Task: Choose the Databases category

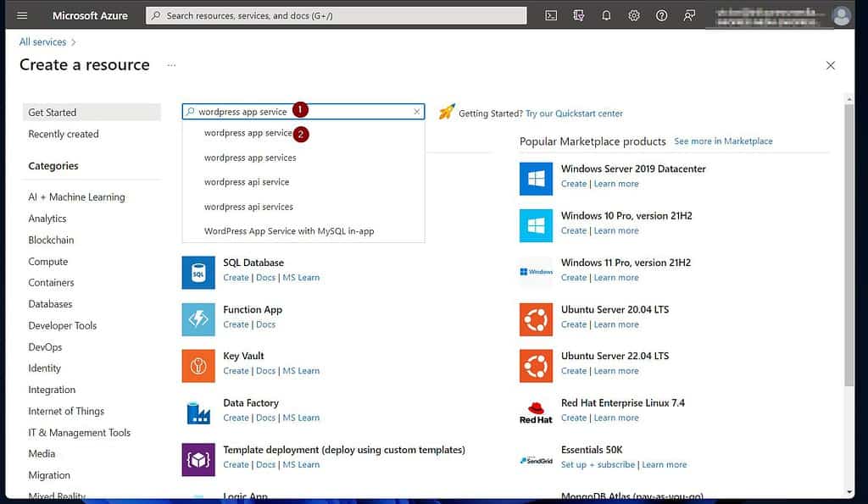Action: pyautogui.click(x=50, y=304)
